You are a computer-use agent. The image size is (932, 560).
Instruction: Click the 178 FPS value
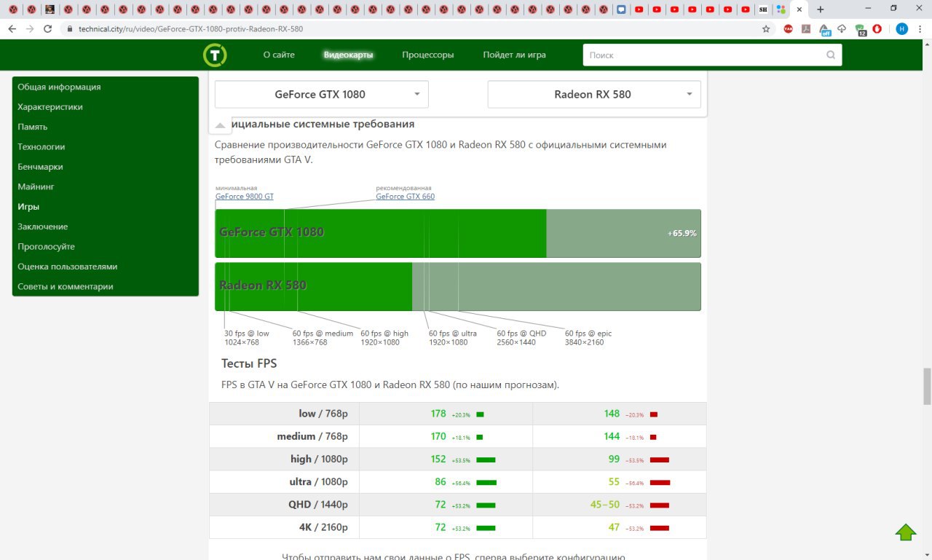coord(438,414)
